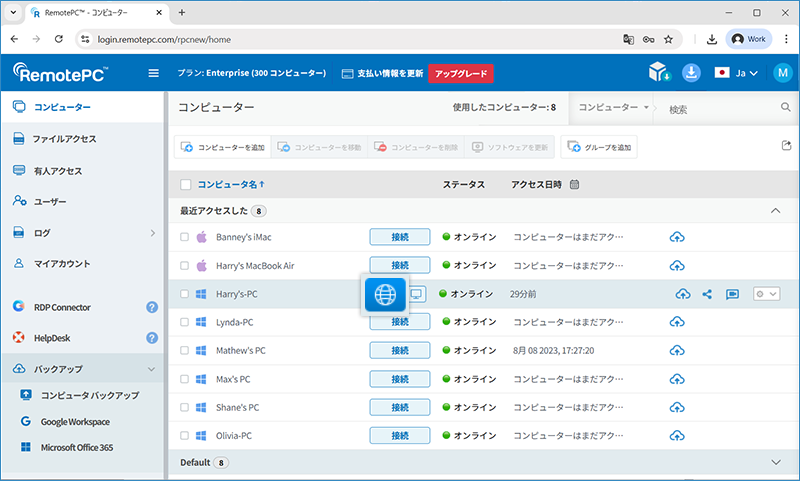Click the cloud backup icon for Mathew's PC
The height and width of the screenshot is (481, 800).
677,351
